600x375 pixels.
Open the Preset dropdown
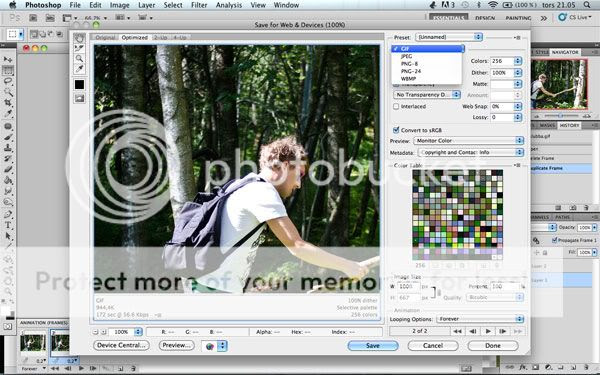(449, 37)
